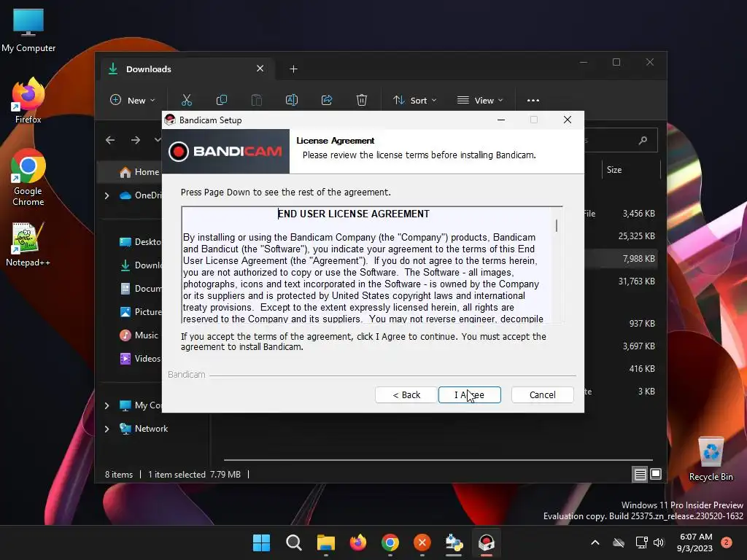Expand the My Computer tree node
Image resolution: width=747 pixels, height=560 pixels.
point(107,405)
